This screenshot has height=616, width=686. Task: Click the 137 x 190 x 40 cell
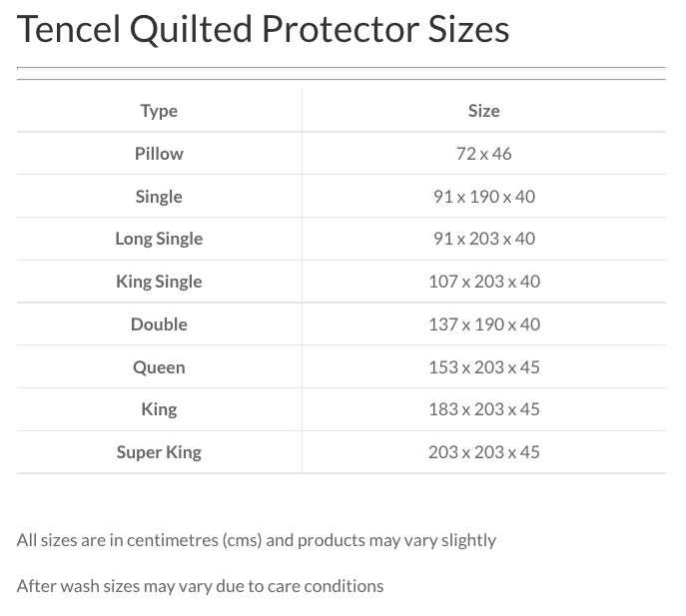(x=483, y=324)
